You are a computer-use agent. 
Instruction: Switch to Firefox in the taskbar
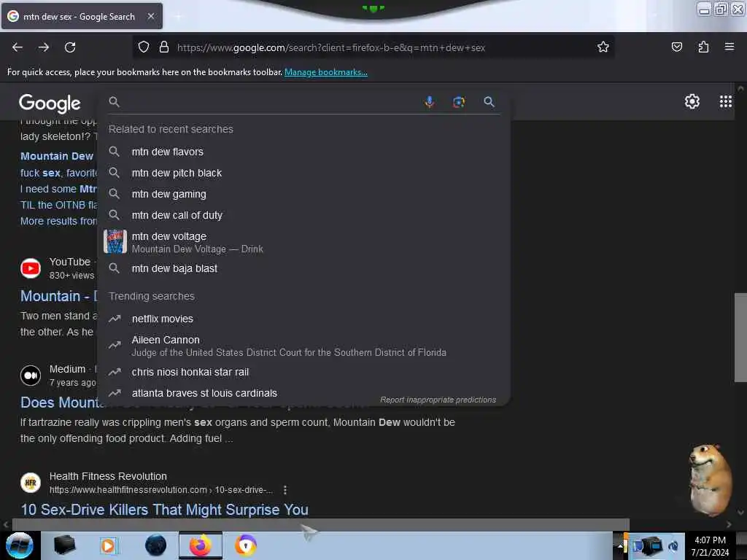point(201,545)
